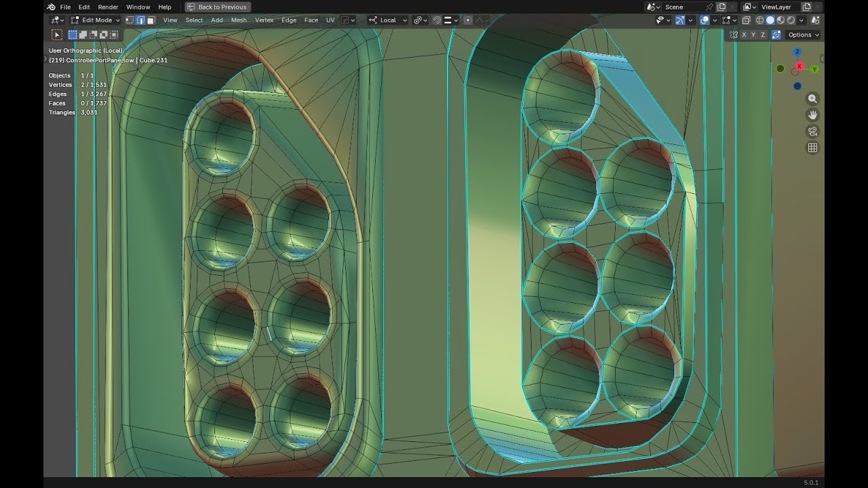Open the Edit Mode dropdown

pyautogui.click(x=96, y=20)
